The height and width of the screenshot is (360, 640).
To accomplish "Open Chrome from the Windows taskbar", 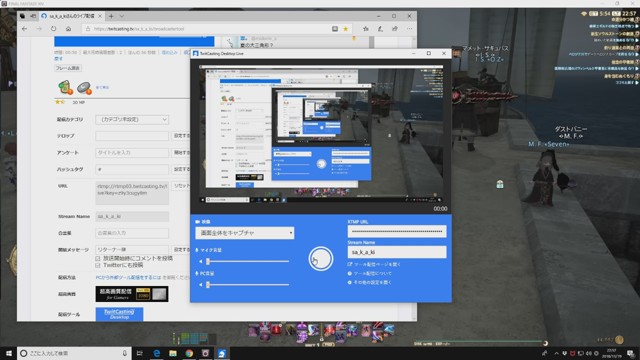I will click(x=189, y=353).
